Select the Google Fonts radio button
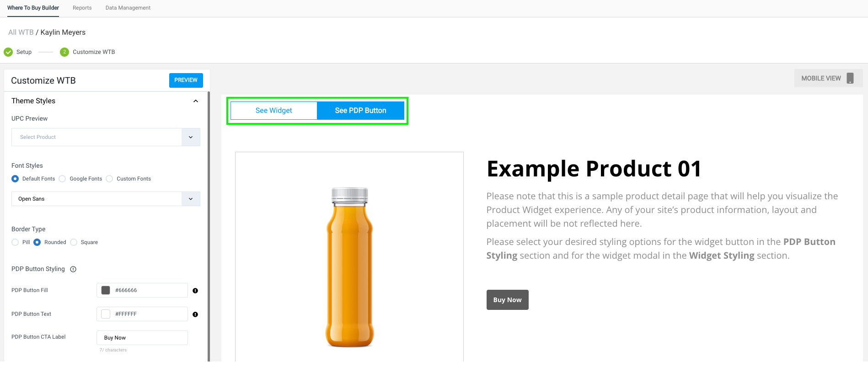 click(x=63, y=179)
